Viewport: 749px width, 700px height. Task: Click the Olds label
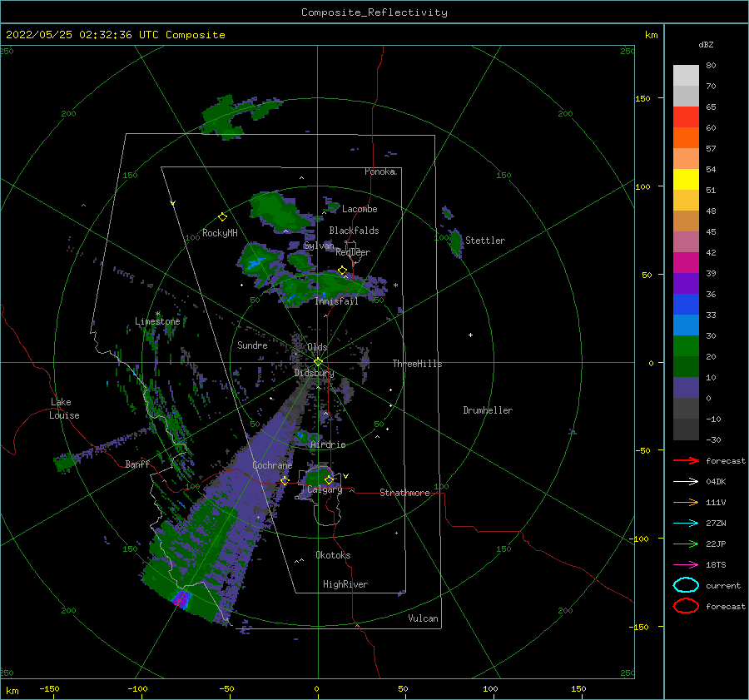[317, 347]
